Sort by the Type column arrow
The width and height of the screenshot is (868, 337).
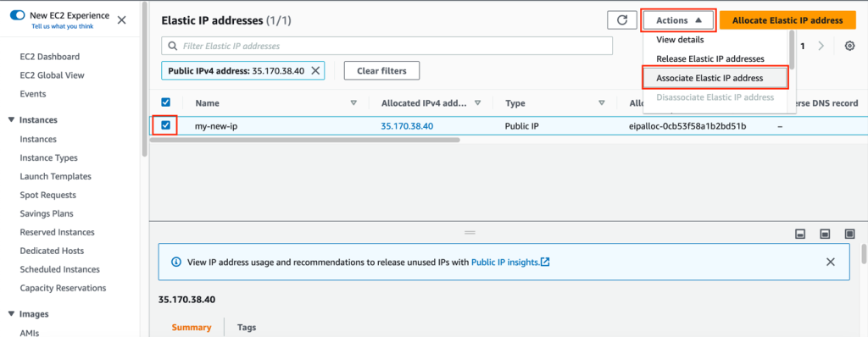coord(601,103)
